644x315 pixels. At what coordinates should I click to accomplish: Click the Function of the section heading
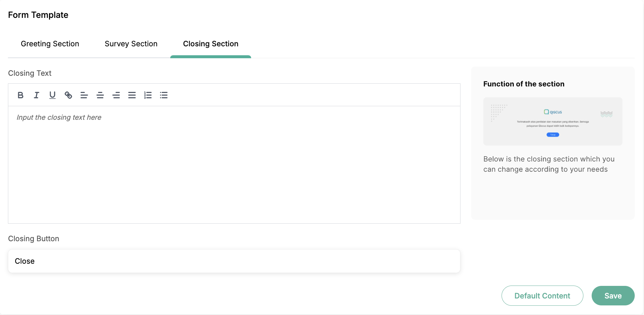tap(524, 84)
